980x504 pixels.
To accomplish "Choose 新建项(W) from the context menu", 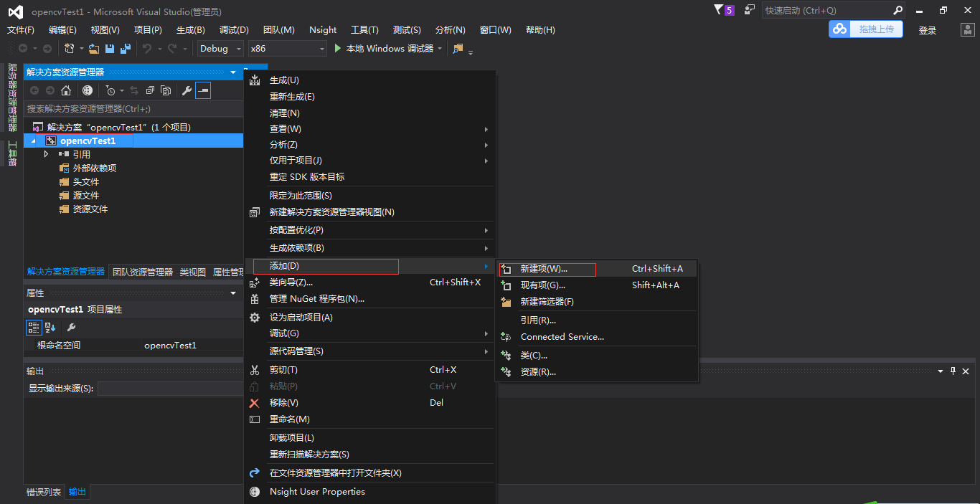I will [x=548, y=269].
